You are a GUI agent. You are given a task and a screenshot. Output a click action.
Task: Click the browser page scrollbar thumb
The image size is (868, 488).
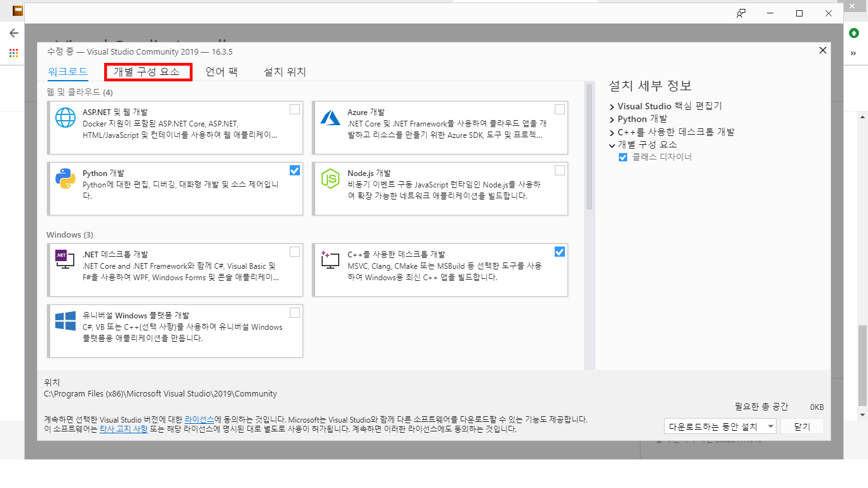[x=862, y=365]
